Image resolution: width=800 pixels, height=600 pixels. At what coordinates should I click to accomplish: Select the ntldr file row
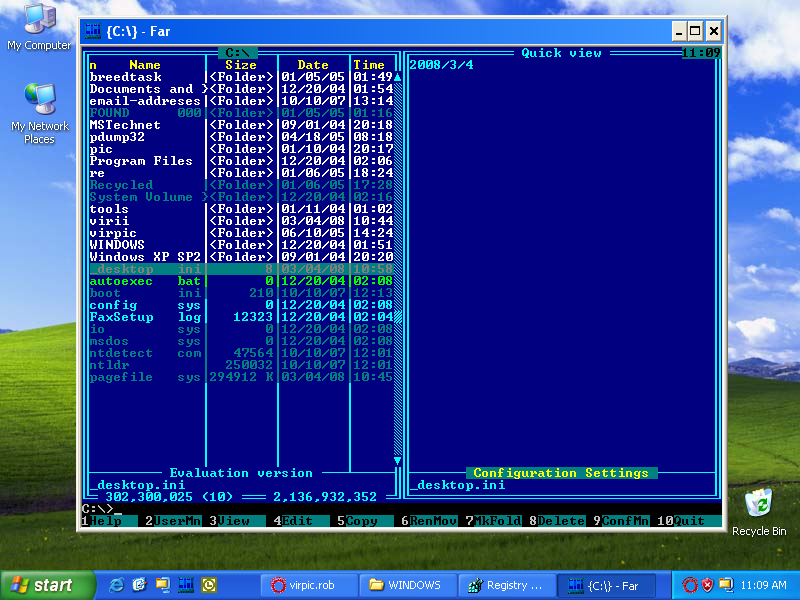[x=241, y=365]
